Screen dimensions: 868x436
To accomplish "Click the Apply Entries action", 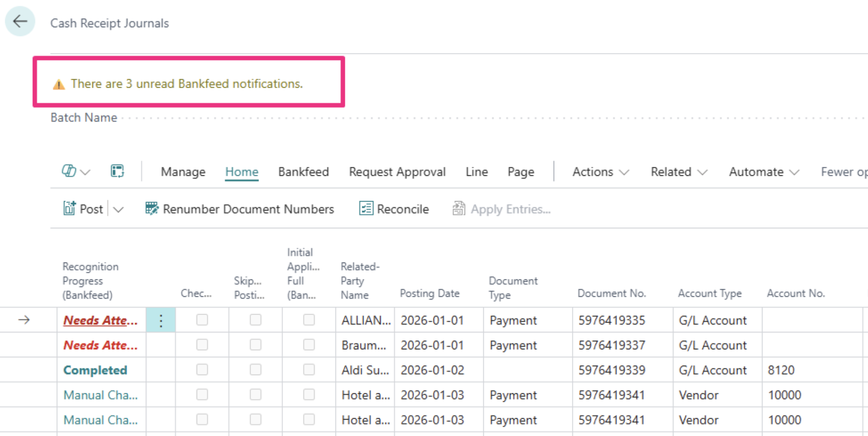I will [502, 209].
